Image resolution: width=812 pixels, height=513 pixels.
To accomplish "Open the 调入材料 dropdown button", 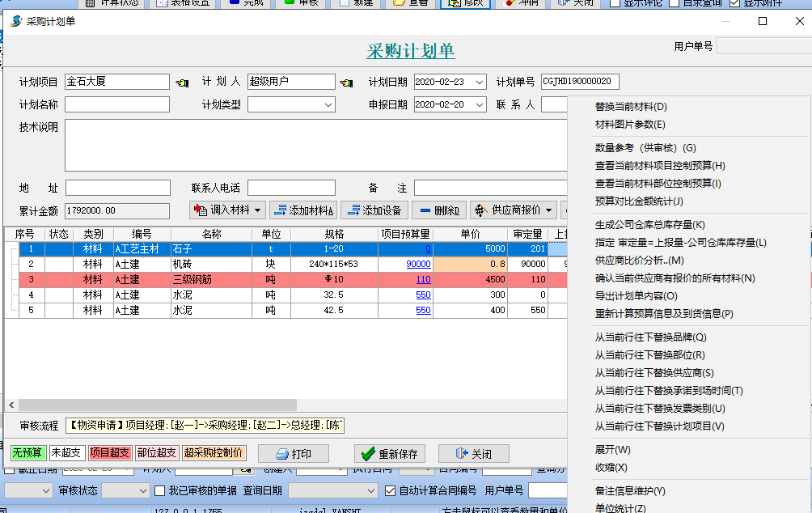I will [x=227, y=210].
